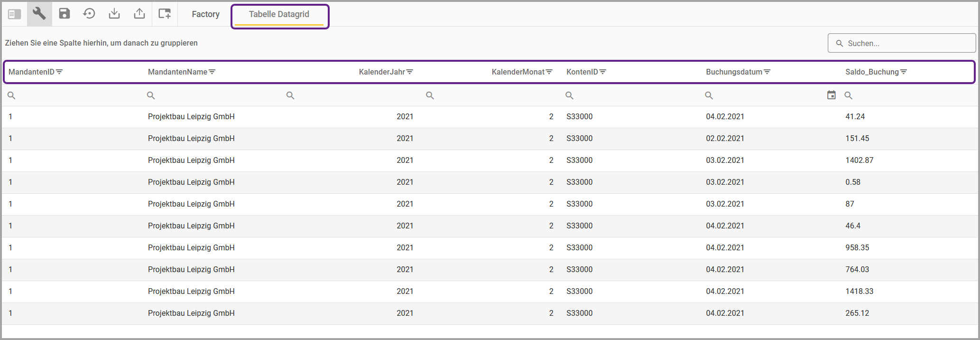
Task: Click the save floppy disk icon
Action: click(65, 14)
